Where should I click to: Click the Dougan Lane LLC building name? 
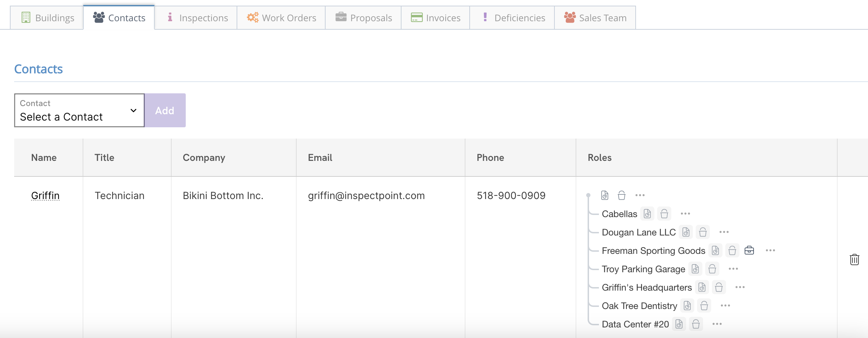638,232
